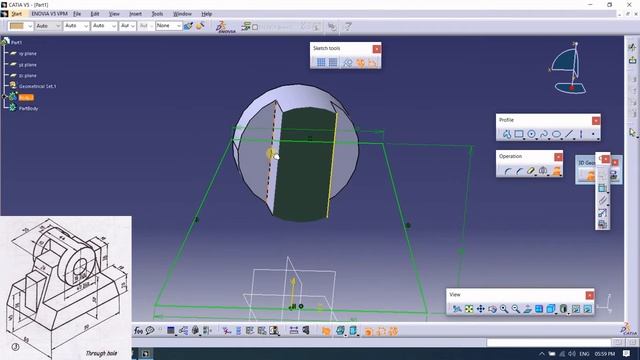Close the Profile toolbar

[x=596, y=120]
